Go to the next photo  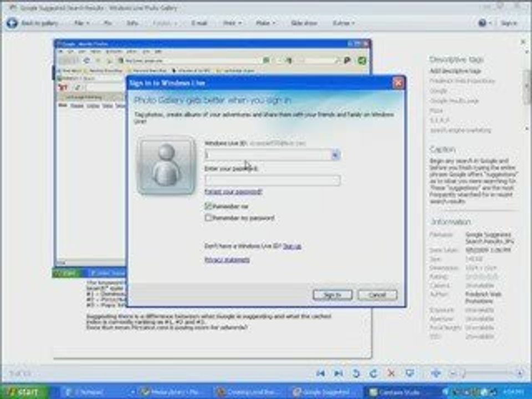(x=338, y=373)
